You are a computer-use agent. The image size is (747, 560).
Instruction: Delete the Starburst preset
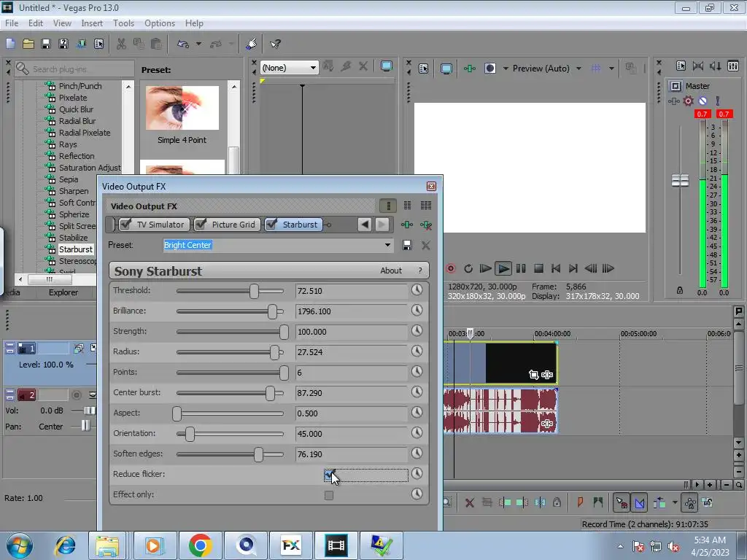[426, 245]
